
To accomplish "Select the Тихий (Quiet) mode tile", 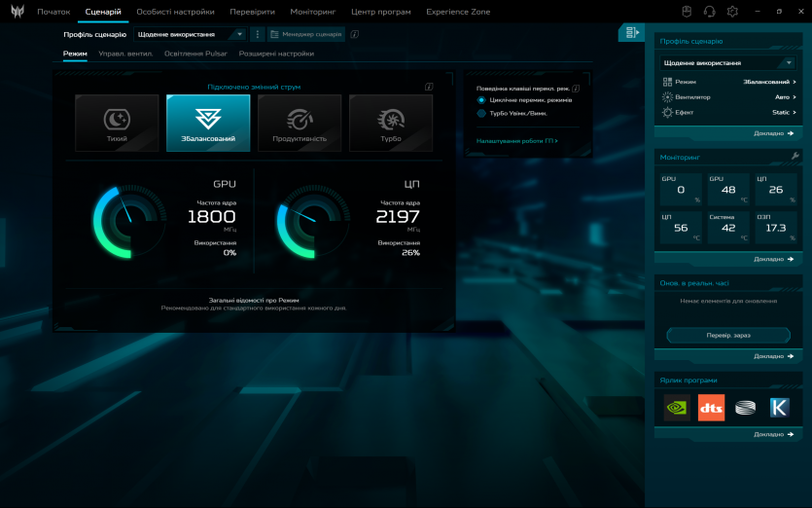I will tap(117, 124).
